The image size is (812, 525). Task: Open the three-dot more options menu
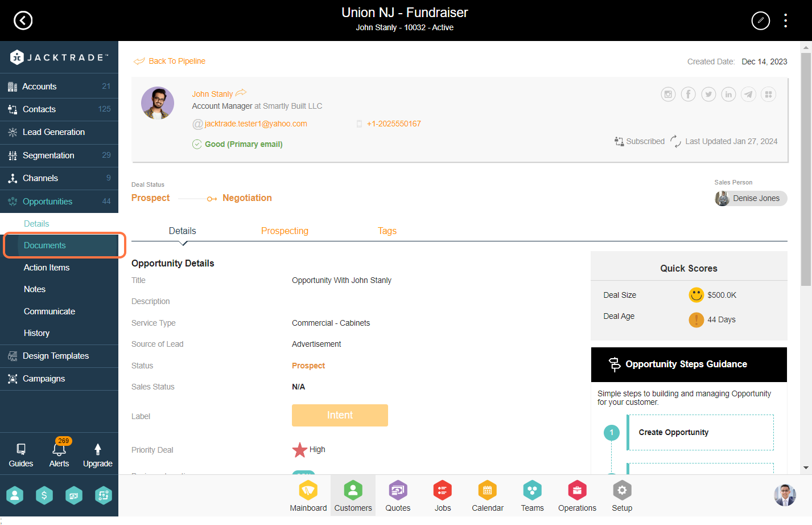click(785, 20)
